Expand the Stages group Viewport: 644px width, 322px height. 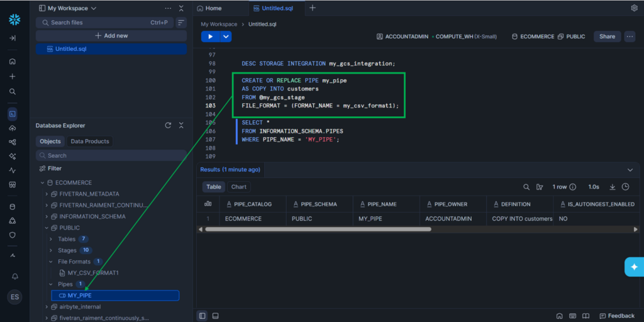tap(51, 250)
